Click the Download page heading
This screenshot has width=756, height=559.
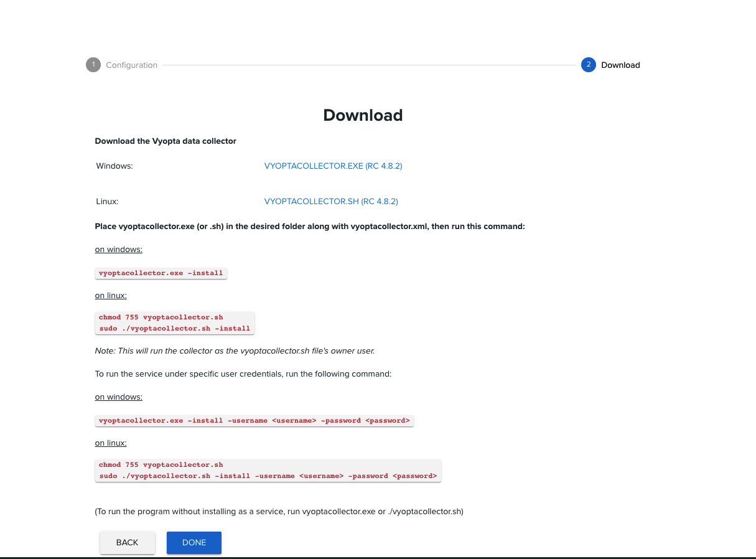point(363,115)
